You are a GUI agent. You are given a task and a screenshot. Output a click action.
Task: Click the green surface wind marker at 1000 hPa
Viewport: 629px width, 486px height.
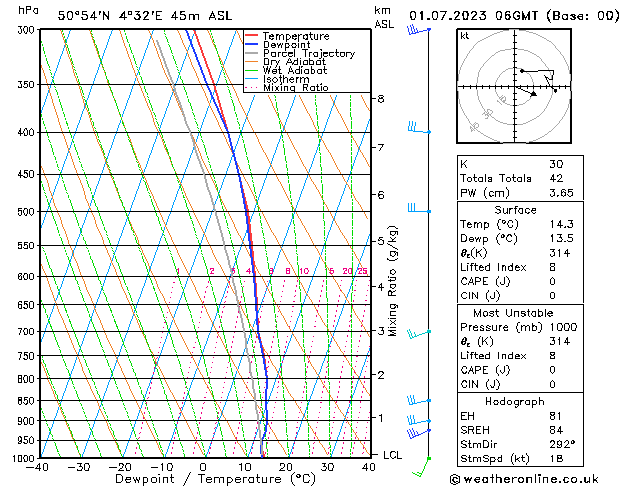429,458
